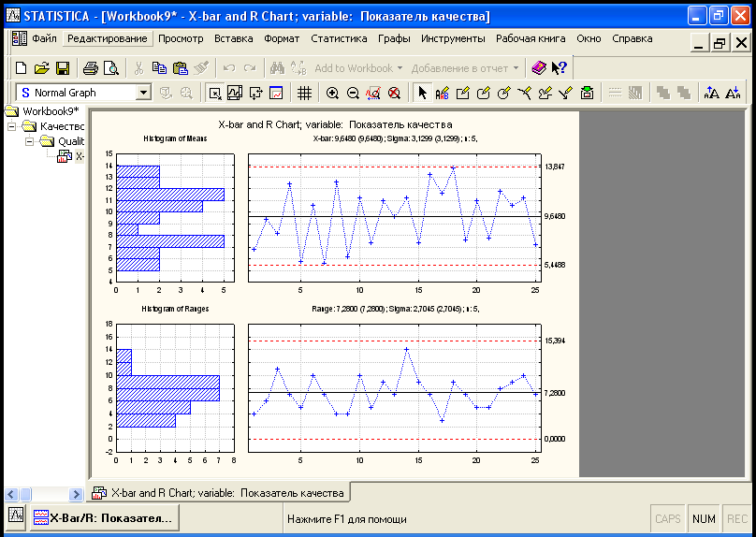Toggle the grid lines icon in graph toolbar
756x537 pixels.
click(304, 93)
